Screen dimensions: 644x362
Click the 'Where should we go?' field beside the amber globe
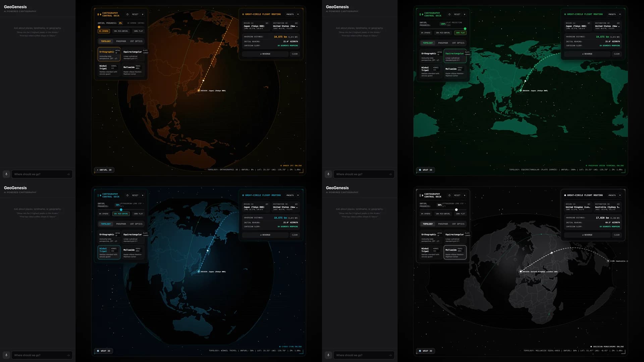point(42,174)
